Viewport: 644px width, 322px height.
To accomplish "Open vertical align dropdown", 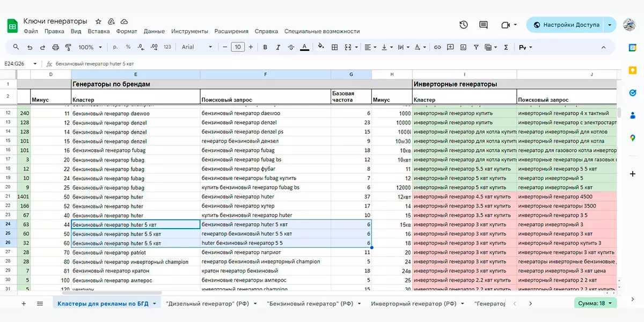I will point(386,47).
